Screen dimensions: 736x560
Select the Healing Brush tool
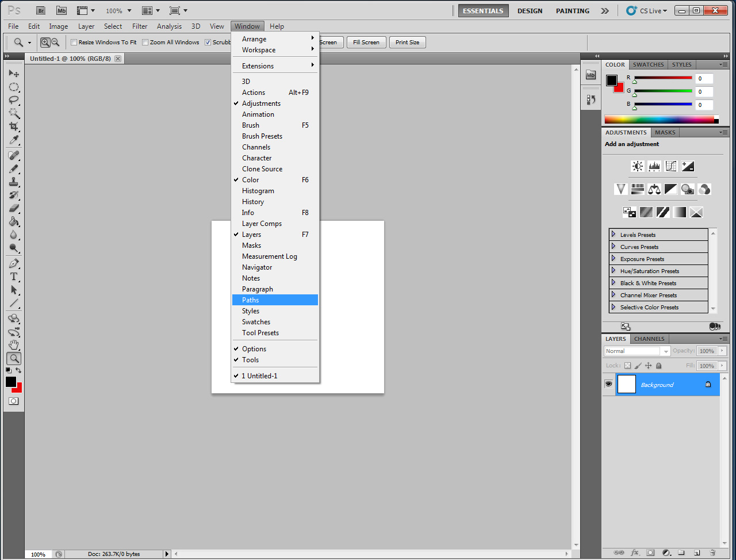pos(14,156)
